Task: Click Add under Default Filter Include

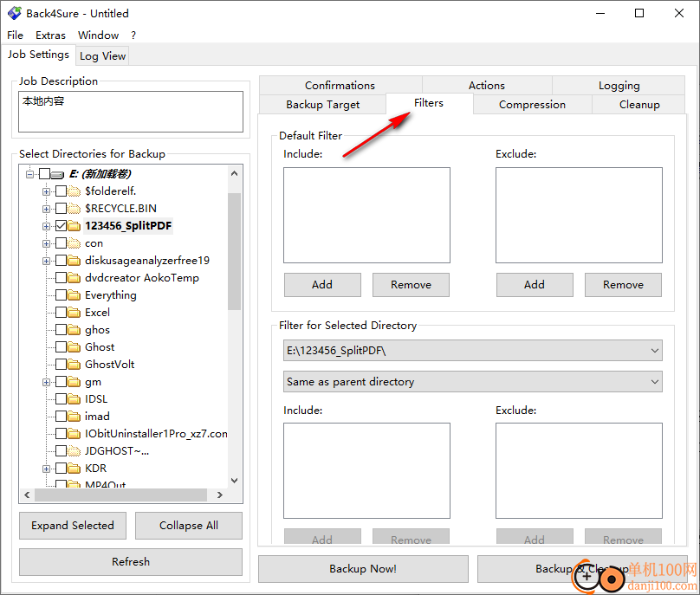Action: tap(322, 285)
